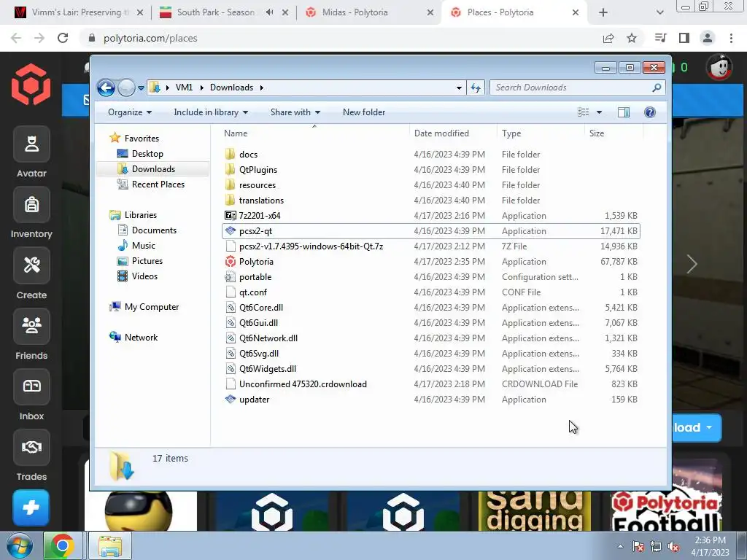This screenshot has height=560, width=747.
Task: Select the portable configuration settings file
Action: click(431, 276)
